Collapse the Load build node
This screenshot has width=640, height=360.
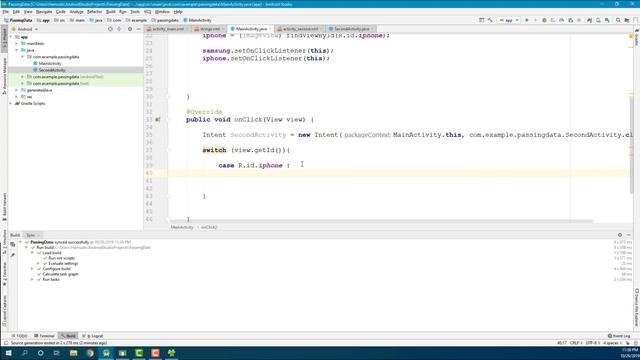pyautogui.click(x=33, y=253)
